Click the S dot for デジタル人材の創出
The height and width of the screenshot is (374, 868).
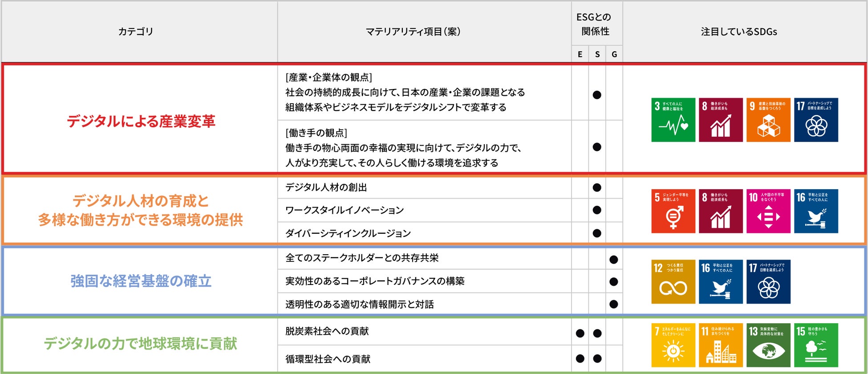point(597,187)
